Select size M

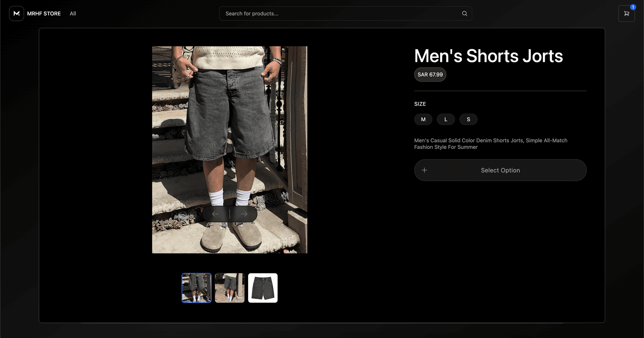pos(423,119)
